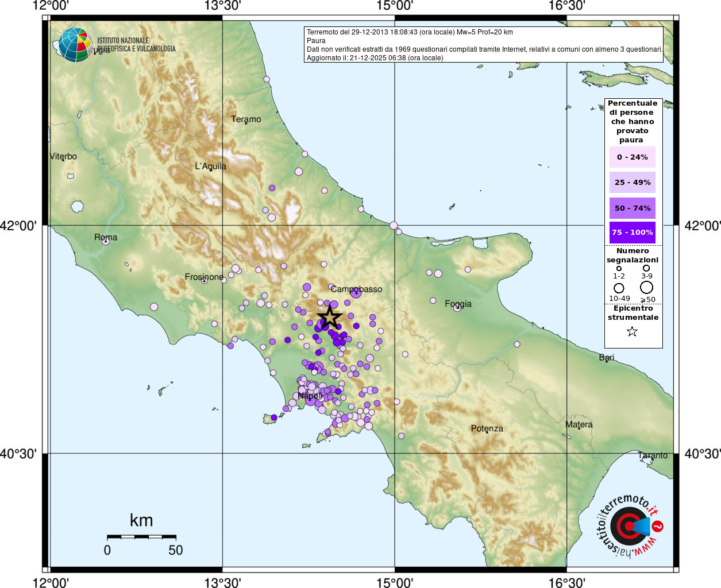Click the epicenter star symbol in the legend
721x588 pixels.
pos(632,331)
